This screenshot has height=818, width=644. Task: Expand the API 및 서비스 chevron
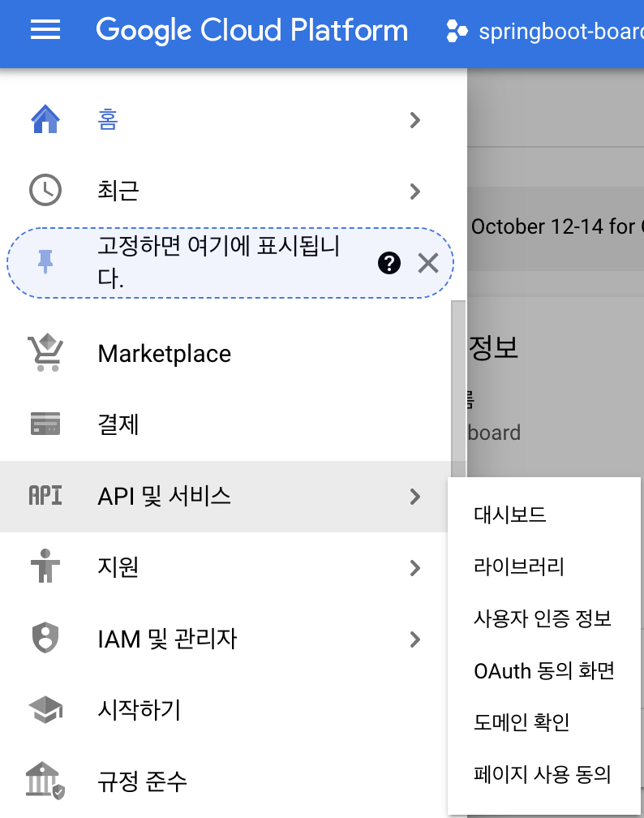coord(415,497)
